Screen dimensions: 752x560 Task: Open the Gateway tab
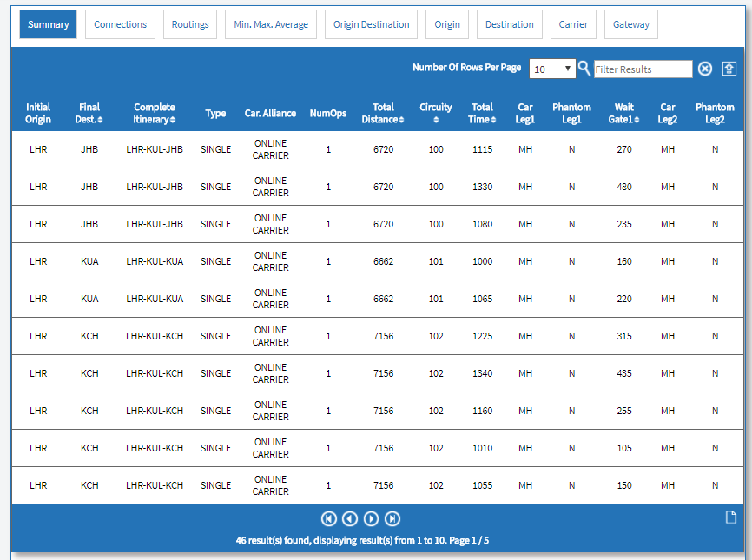(x=631, y=24)
